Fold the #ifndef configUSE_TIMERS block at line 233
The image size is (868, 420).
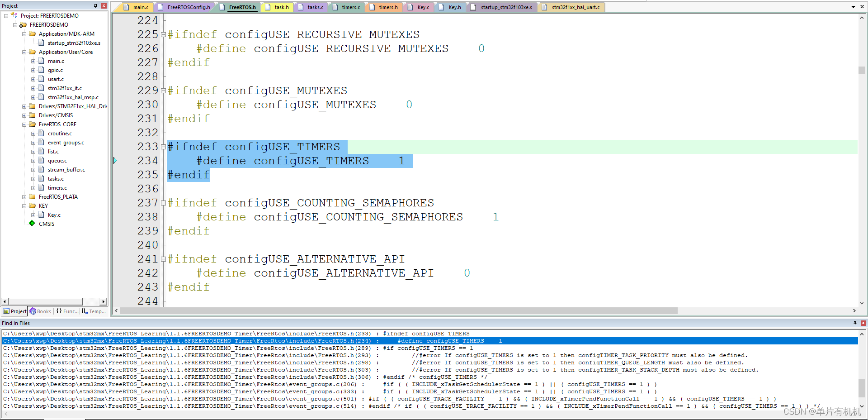pos(163,147)
